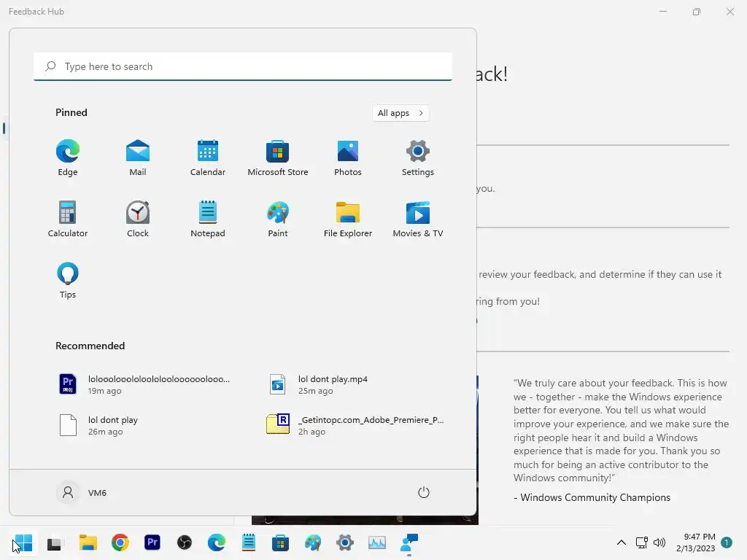747x560 pixels.
Task: Open Microsoft Edge on the taskbar
Action: (216, 542)
